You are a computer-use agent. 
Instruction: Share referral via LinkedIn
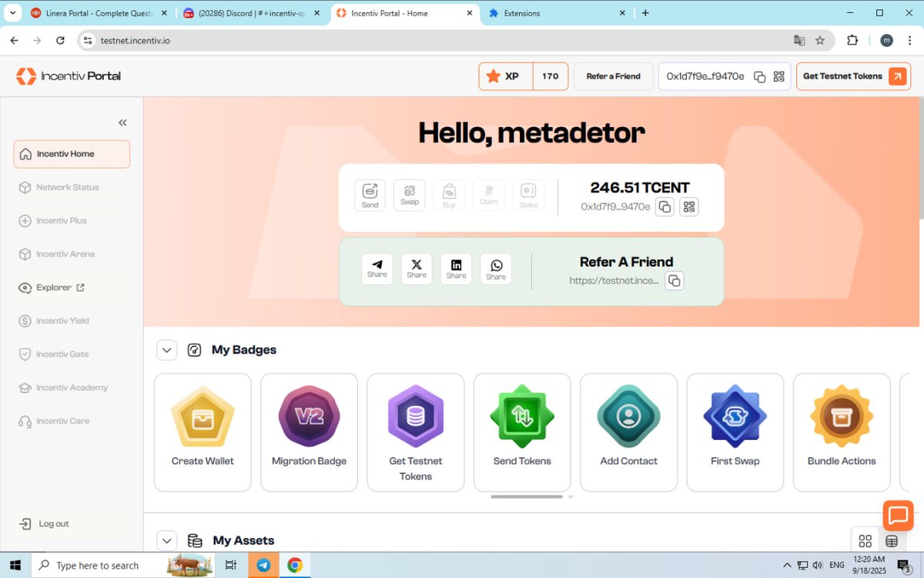tap(457, 269)
